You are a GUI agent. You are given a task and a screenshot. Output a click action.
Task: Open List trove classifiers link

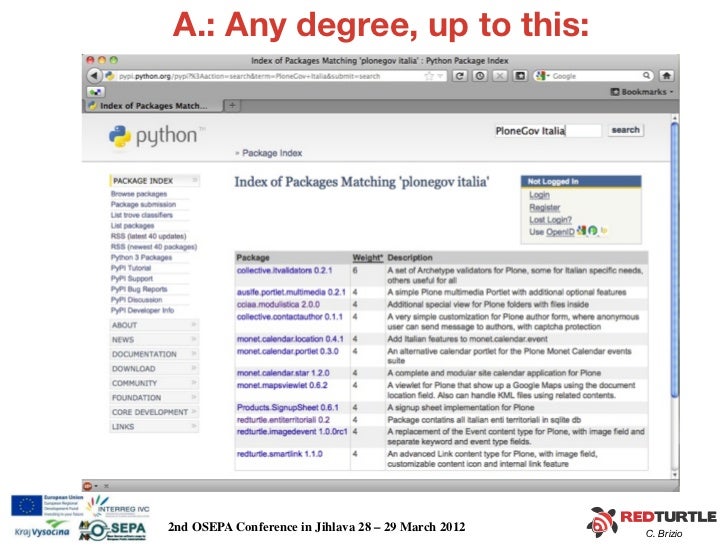point(142,215)
